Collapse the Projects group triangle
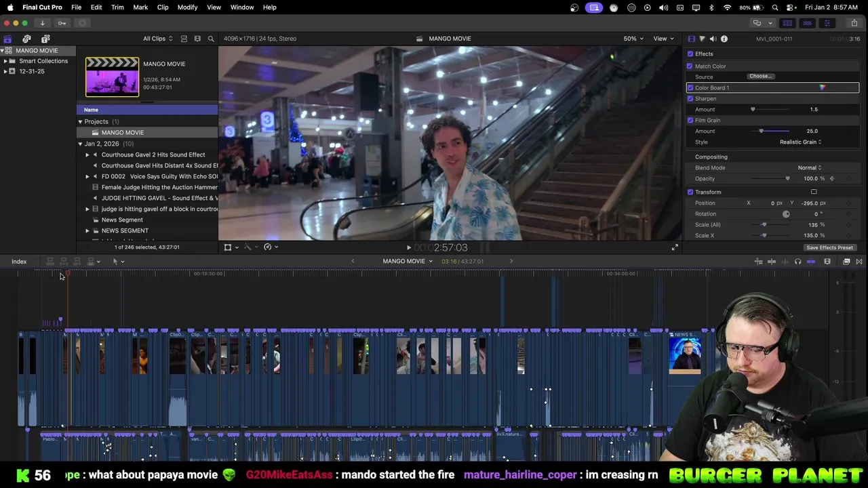The image size is (868, 488). click(x=80, y=122)
